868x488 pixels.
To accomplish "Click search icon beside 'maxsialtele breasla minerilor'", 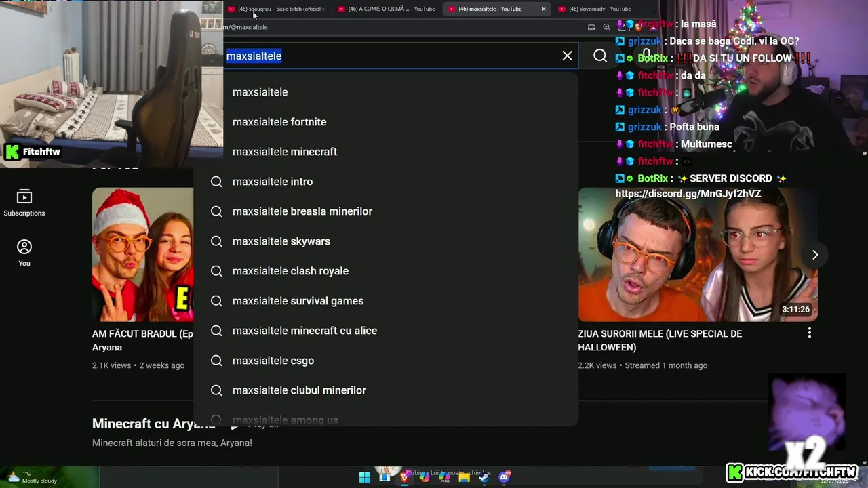I will click(x=216, y=211).
